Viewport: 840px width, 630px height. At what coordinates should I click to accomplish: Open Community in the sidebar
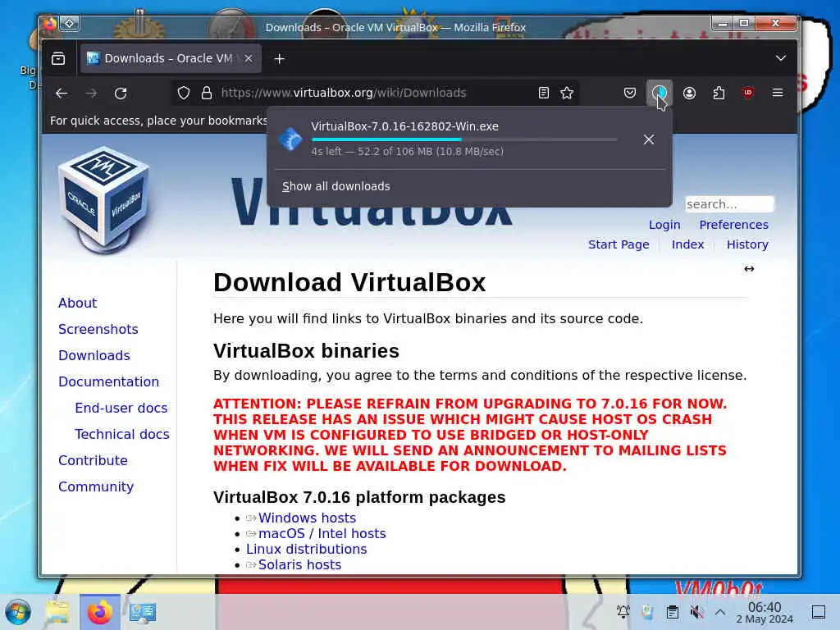pos(96,487)
